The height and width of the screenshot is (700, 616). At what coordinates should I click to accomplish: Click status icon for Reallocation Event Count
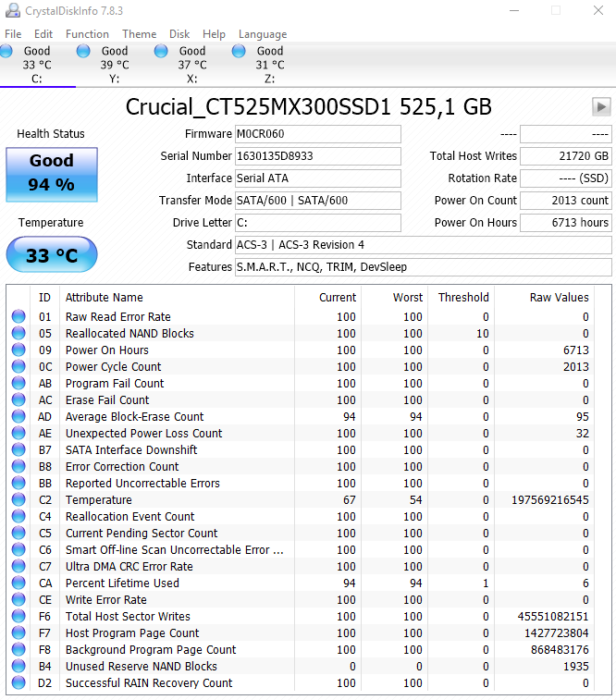[x=18, y=517]
